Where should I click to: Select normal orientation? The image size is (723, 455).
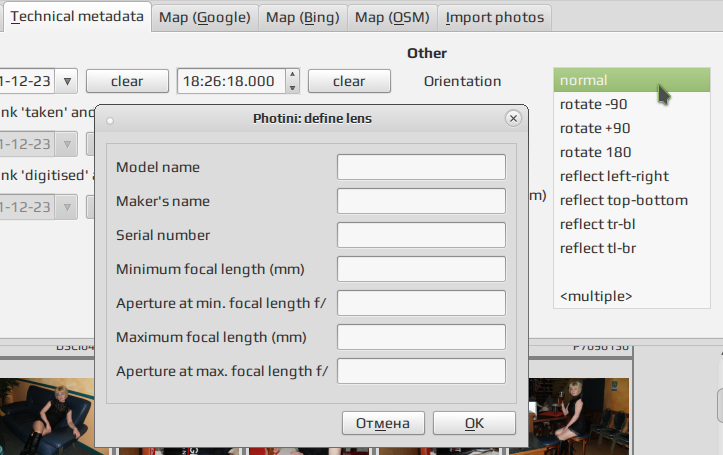pos(632,80)
